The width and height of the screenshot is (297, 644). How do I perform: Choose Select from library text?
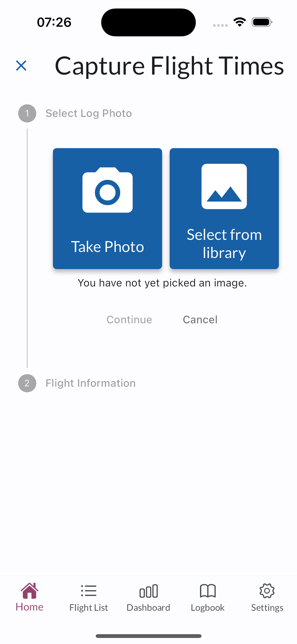tap(224, 243)
